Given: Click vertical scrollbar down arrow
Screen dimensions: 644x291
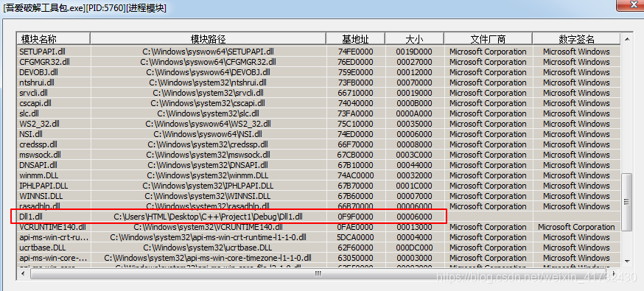Looking at the screenshot, I should click(x=627, y=261).
